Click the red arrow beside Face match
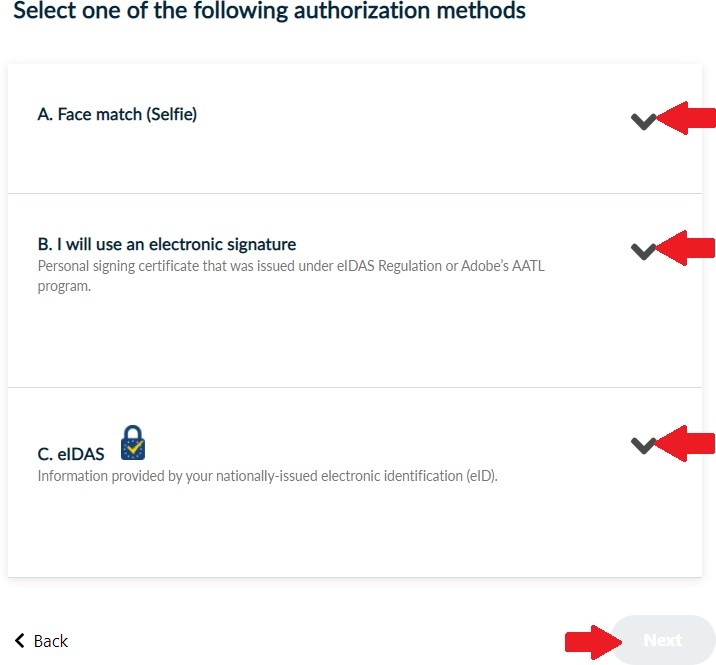This screenshot has height=665, width=716. pos(688,118)
